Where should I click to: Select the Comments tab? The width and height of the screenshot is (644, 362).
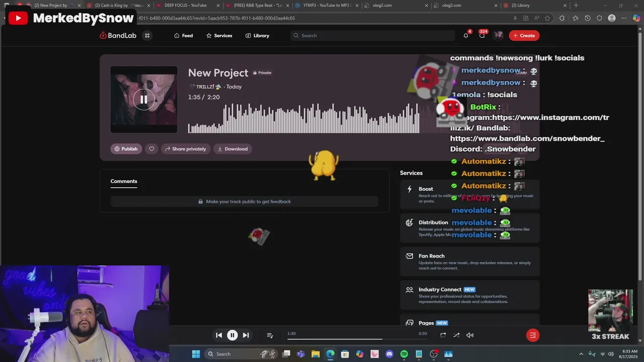click(x=124, y=181)
